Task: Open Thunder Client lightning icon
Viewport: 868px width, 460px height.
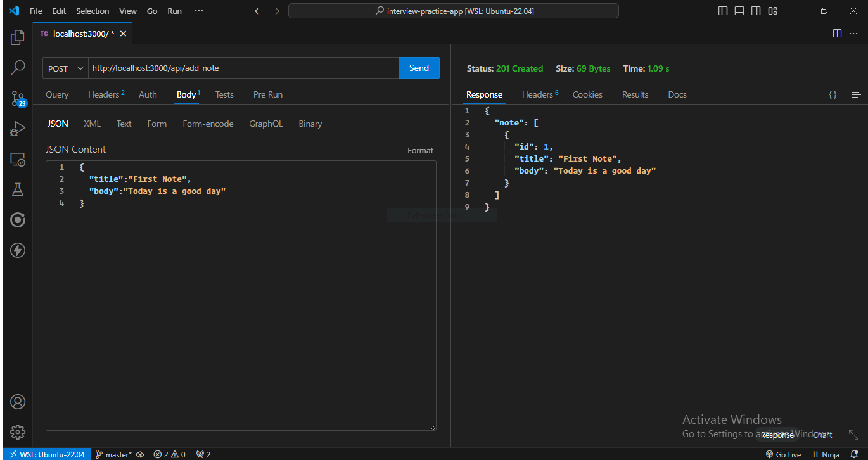Action: coord(18,250)
